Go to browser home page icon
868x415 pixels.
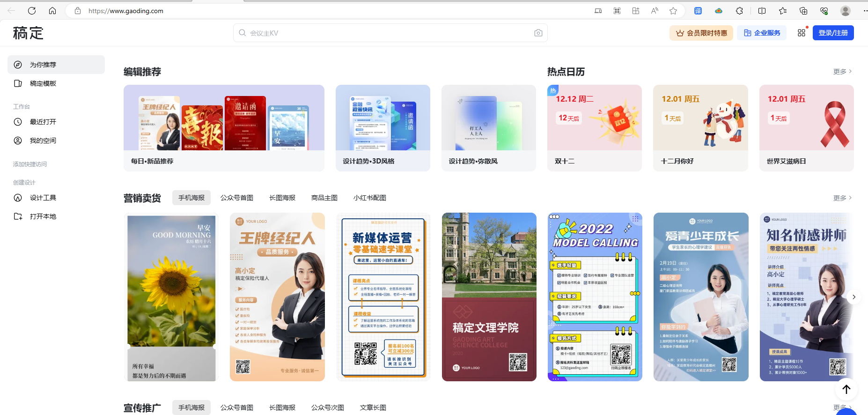[52, 11]
